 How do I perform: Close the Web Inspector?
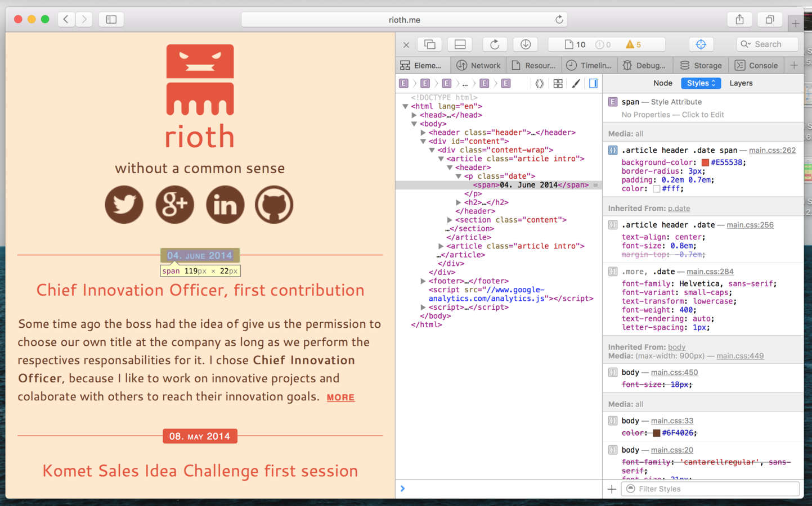[x=406, y=44]
